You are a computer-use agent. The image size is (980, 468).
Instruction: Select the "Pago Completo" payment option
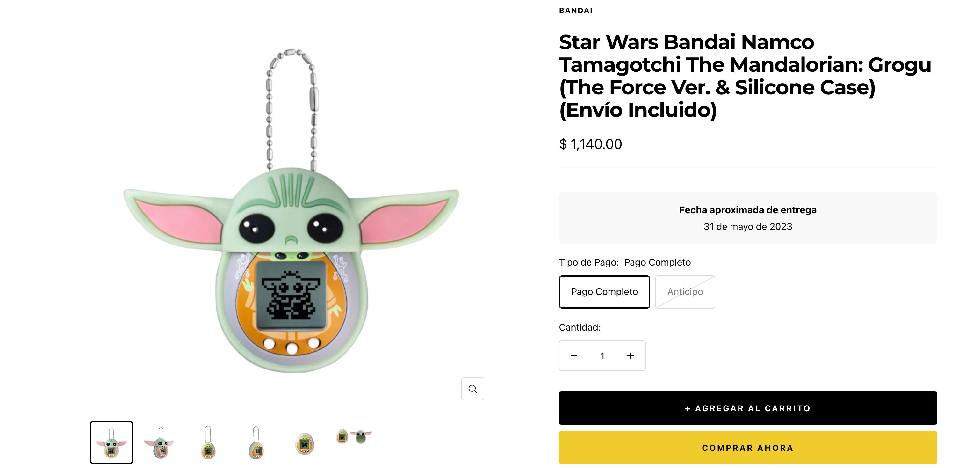pos(604,292)
